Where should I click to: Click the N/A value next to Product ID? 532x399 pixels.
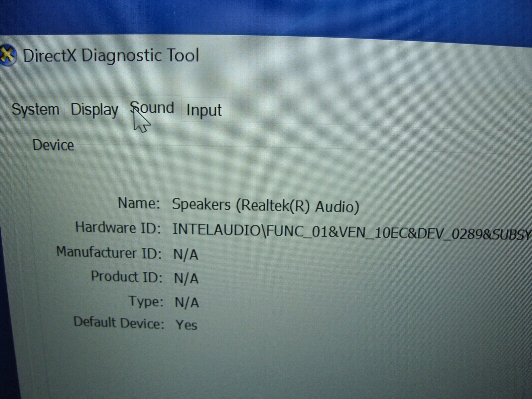(x=186, y=279)
